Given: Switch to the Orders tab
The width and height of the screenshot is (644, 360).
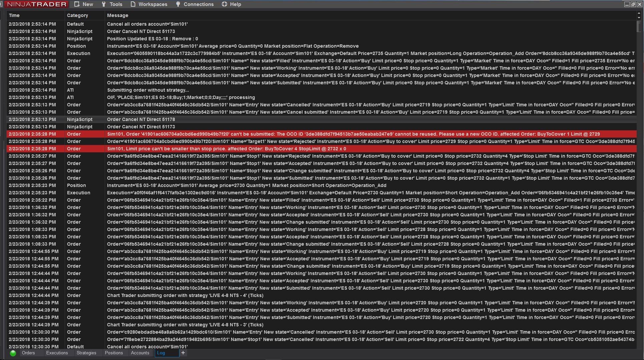Looking at the screenshot, I should click(28, 353).
